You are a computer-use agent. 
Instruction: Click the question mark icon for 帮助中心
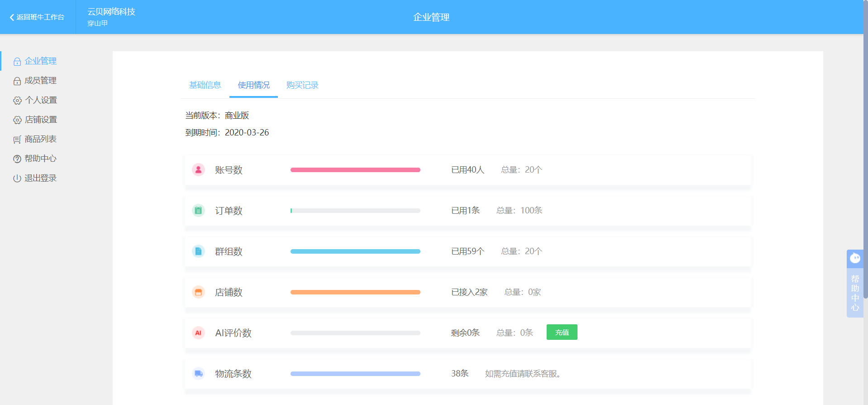coord(17,159)
